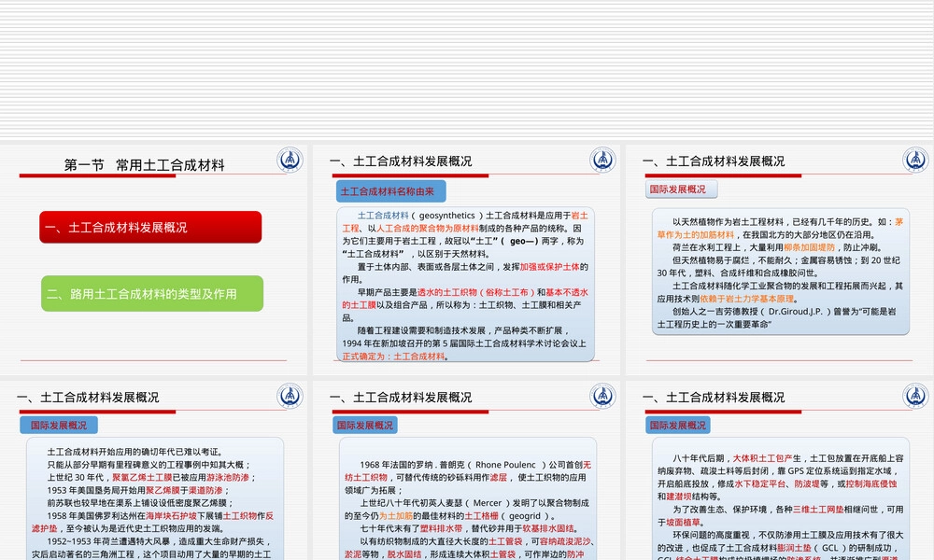Click the name Dr.Giroud.J.P. in the text
Viewport: 934px width, 560px height.
coord(795,311)
